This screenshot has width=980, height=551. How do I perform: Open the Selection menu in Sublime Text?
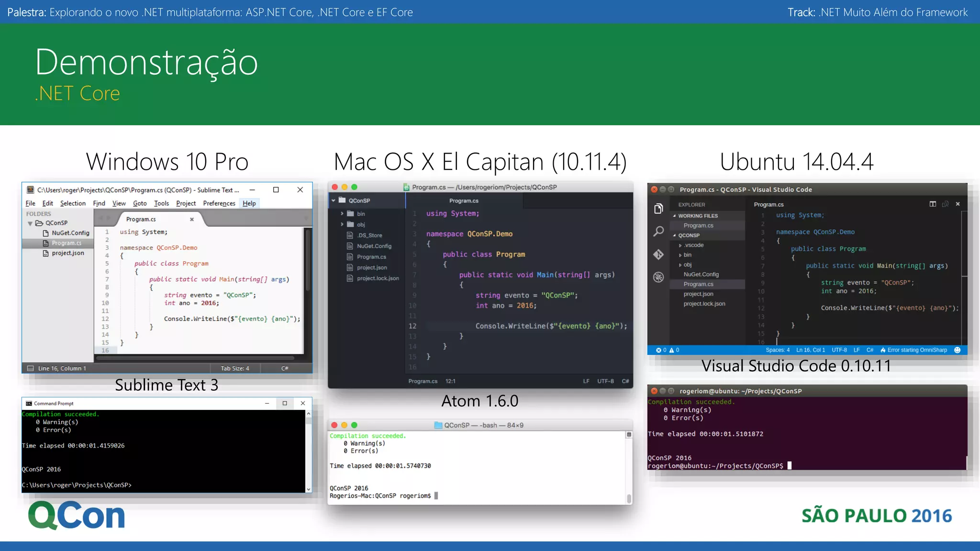(x=73, y=203)
